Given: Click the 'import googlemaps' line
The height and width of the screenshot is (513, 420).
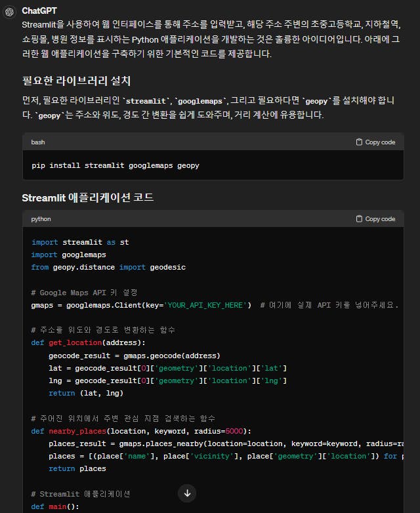Looking at the screenshot, I should point(69,255).
